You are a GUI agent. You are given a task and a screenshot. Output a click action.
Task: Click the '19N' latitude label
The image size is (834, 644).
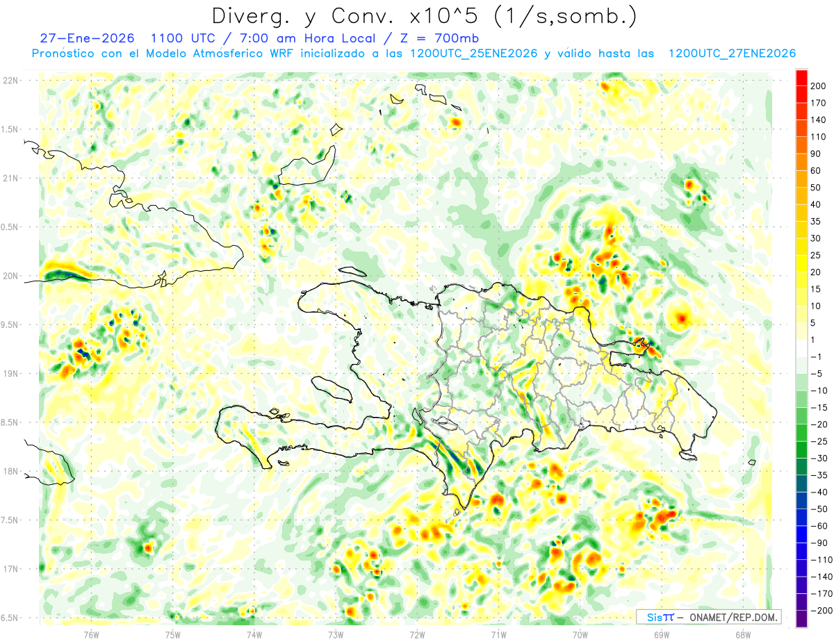(12, 374)
